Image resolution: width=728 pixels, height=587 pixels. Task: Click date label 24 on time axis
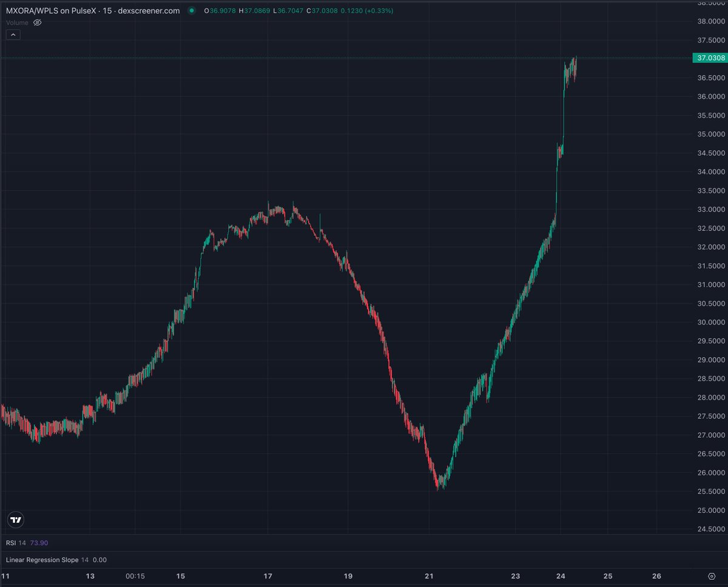click(x=561, y=576)
